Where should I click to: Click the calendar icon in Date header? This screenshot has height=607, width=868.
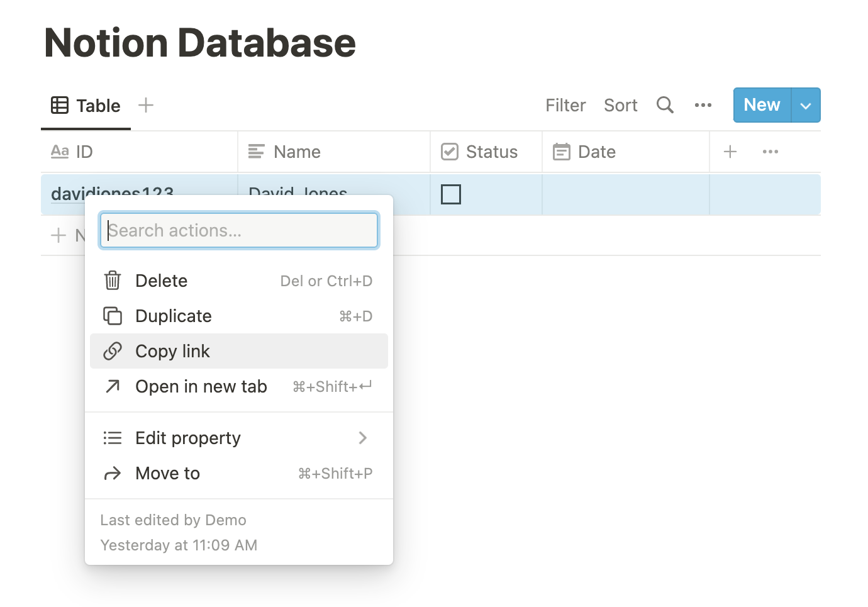pyautogui.click(x=562, y=152)
